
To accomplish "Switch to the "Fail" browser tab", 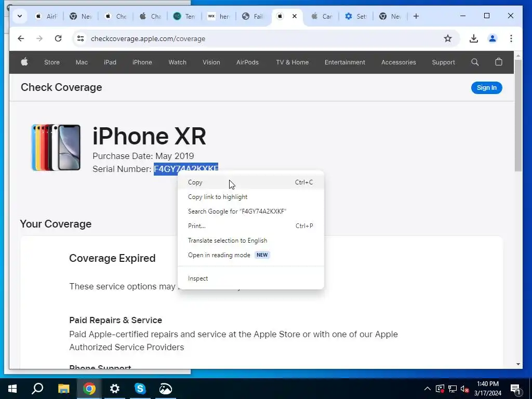I will [253, 16].
